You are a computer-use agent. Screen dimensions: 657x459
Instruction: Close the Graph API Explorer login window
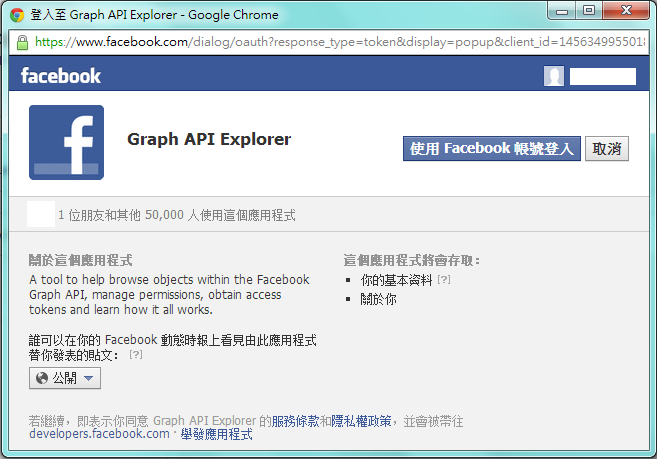[x=626, y=10]
